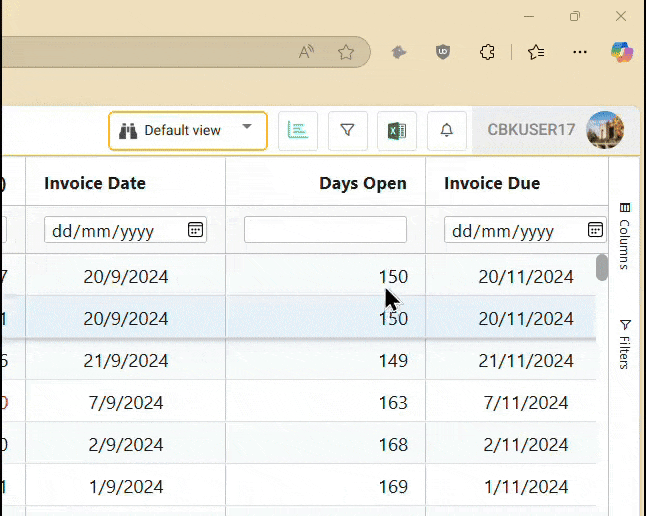Image resolution: width=646 pixels, height=516 pixels.
Task: Close the browser window
Action: coord(621,16)
